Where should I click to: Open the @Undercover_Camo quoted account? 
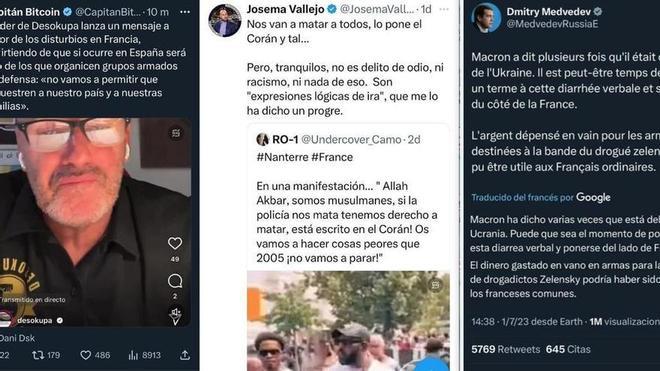click(x=351, y=139)
